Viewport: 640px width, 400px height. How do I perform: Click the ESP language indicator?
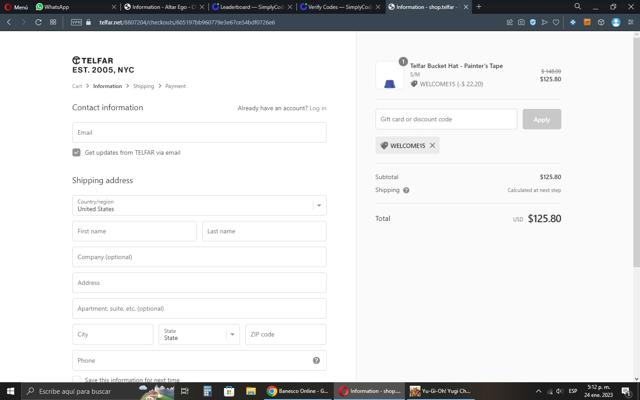coord(573,391)
